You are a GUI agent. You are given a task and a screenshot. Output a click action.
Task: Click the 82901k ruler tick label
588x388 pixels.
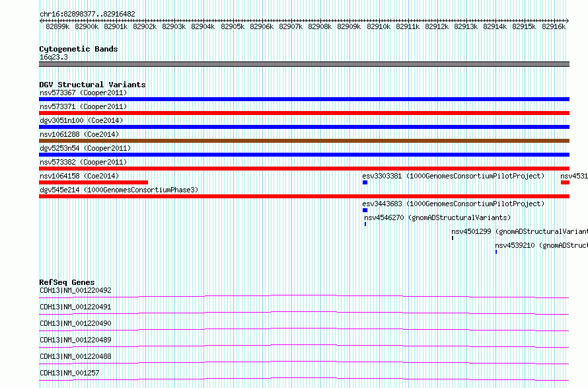click(116, 26)
